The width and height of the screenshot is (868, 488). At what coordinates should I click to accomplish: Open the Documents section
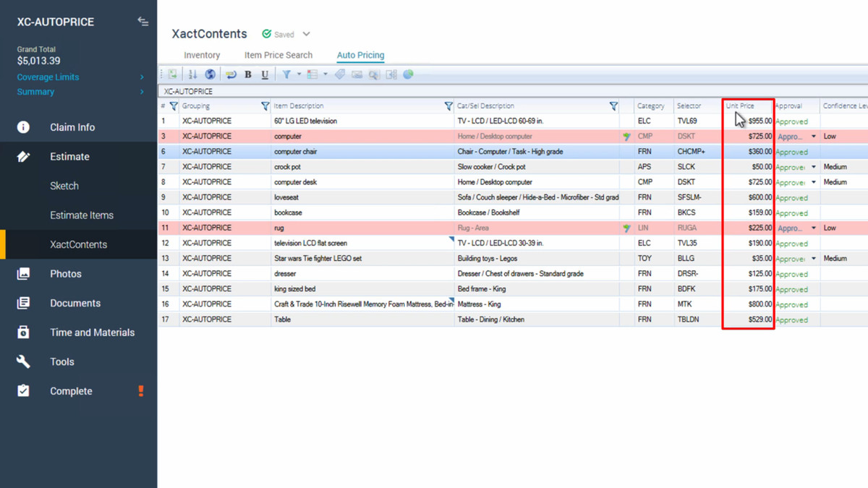coord(75,303)
